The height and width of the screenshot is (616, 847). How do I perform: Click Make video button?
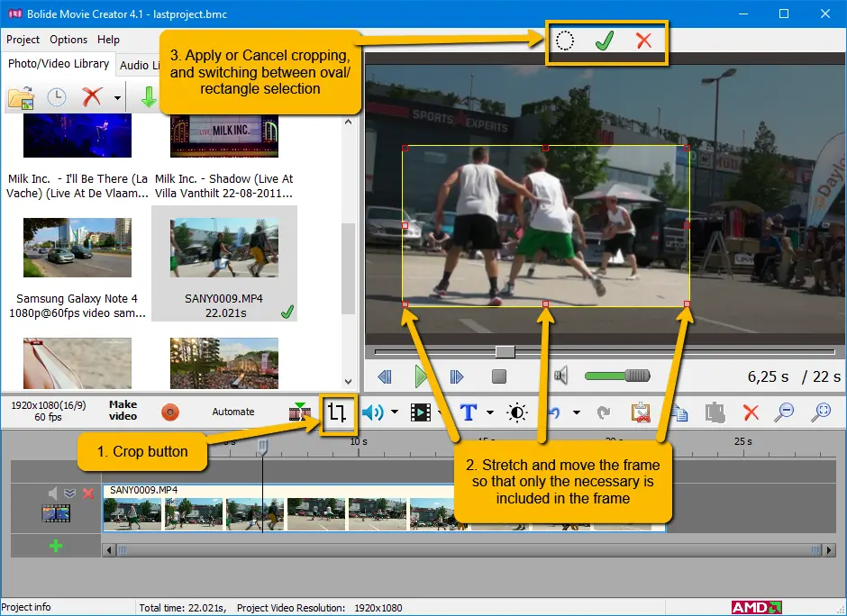[123, 411]
